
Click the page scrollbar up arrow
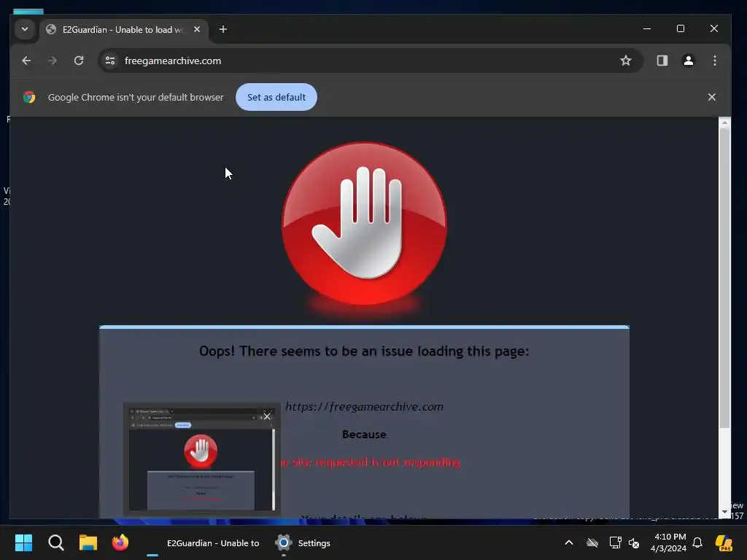point(724,122)
